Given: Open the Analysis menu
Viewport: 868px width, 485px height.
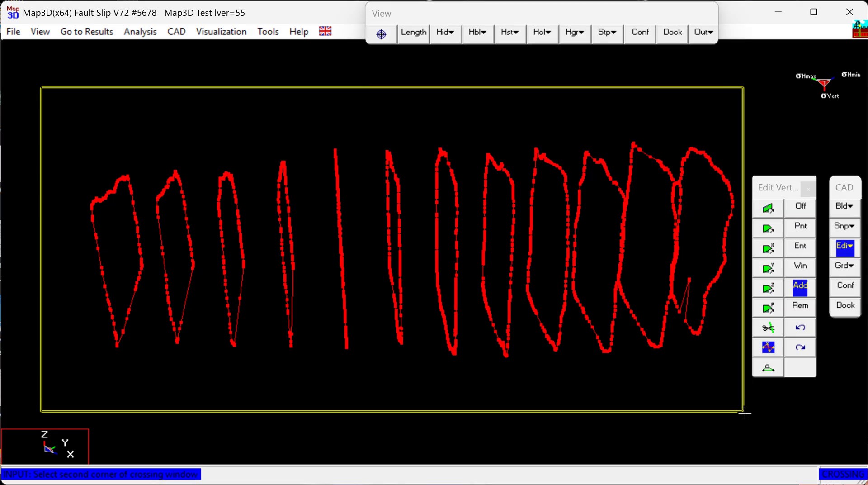Looking at the screenshot, I should (140, 32).
